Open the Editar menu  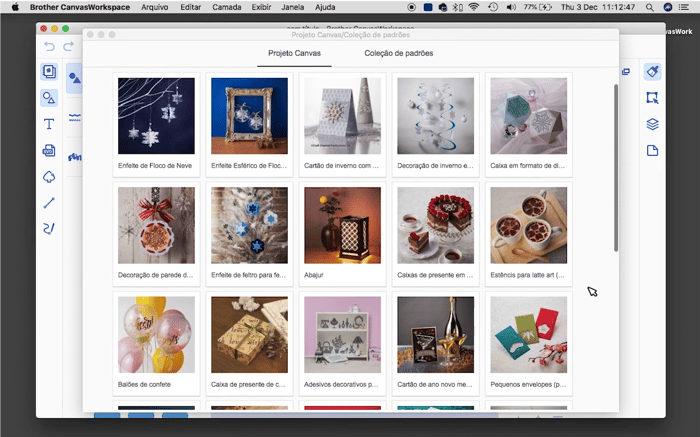click(x=191, y=7)
